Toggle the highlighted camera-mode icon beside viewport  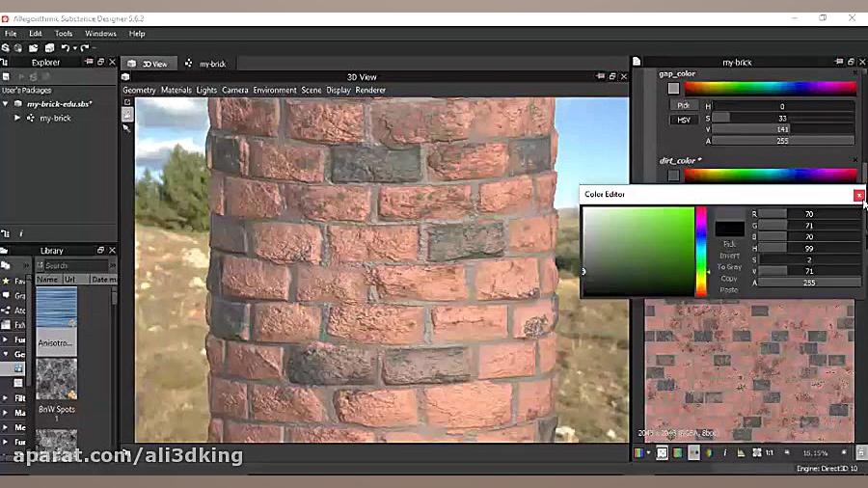[127, 114]
